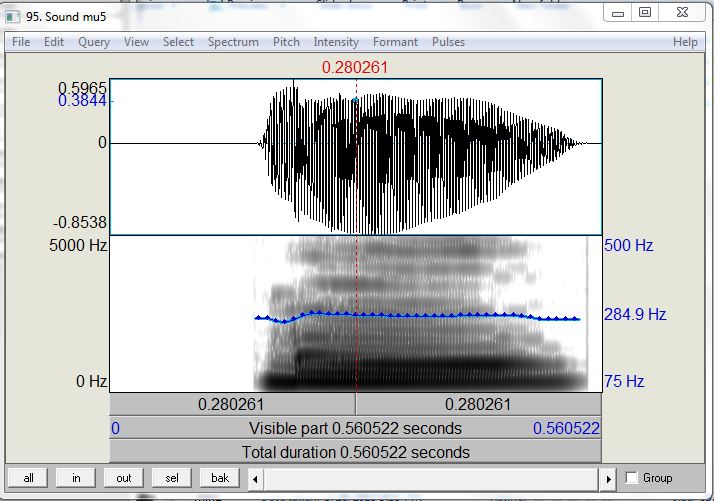Click the 'out' zoom button
714x501 pixels.
click(x=124, y=478)
